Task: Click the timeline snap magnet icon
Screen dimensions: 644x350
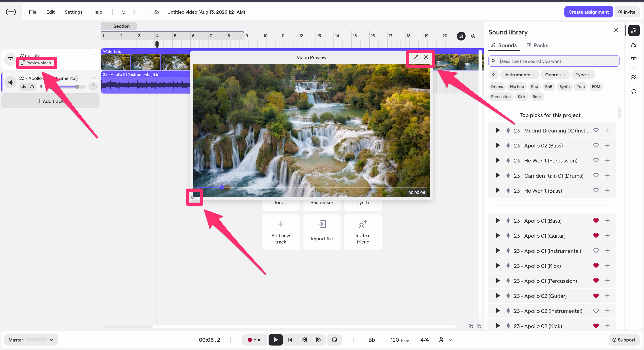Action: pyautogui.click(x=461, y=36)
